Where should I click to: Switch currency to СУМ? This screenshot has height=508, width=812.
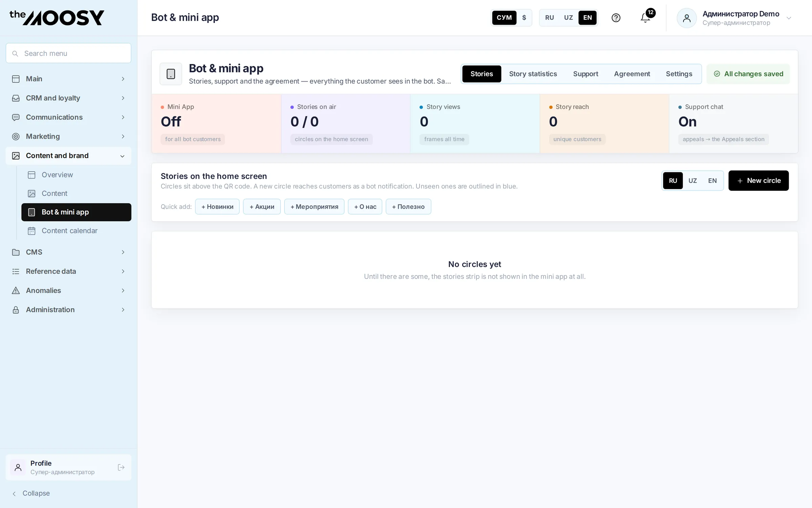pos(504,18)
